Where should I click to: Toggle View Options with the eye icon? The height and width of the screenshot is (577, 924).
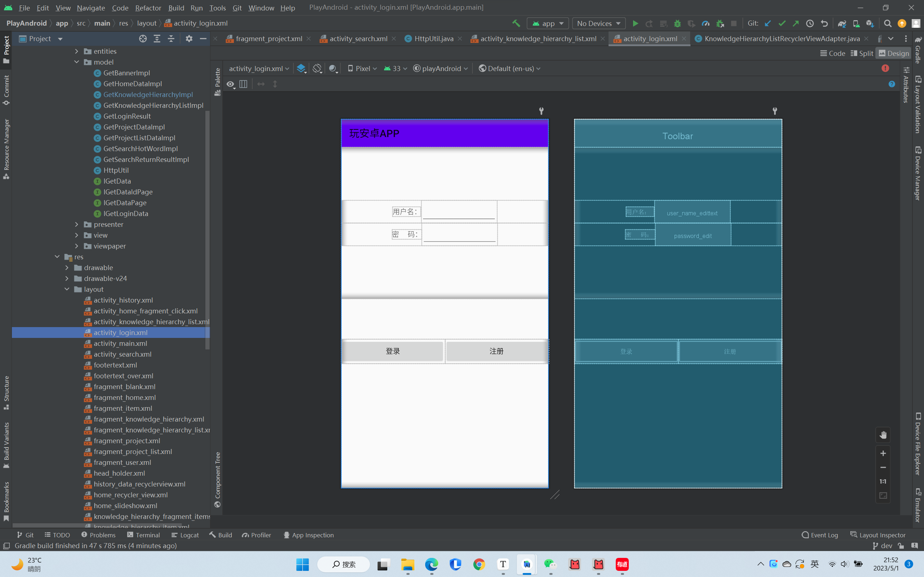point(230,84)
